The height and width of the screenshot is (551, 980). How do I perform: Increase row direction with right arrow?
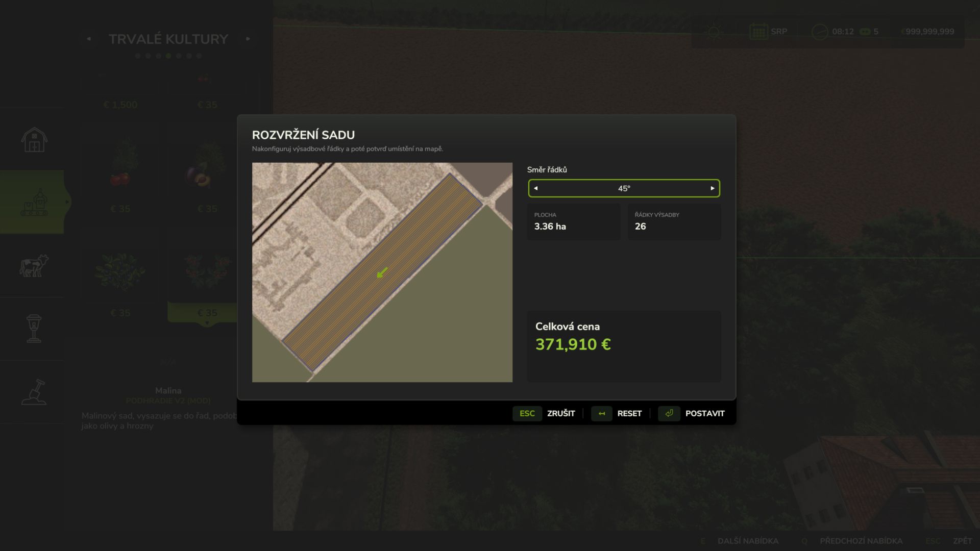coord(713,188)
